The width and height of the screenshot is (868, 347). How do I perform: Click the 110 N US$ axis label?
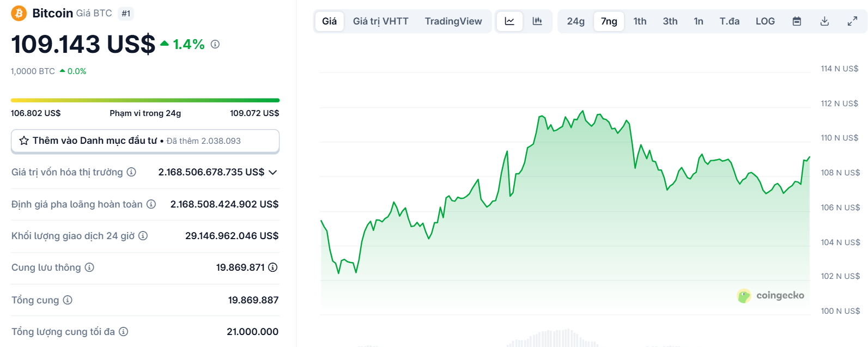coord(840,138)
